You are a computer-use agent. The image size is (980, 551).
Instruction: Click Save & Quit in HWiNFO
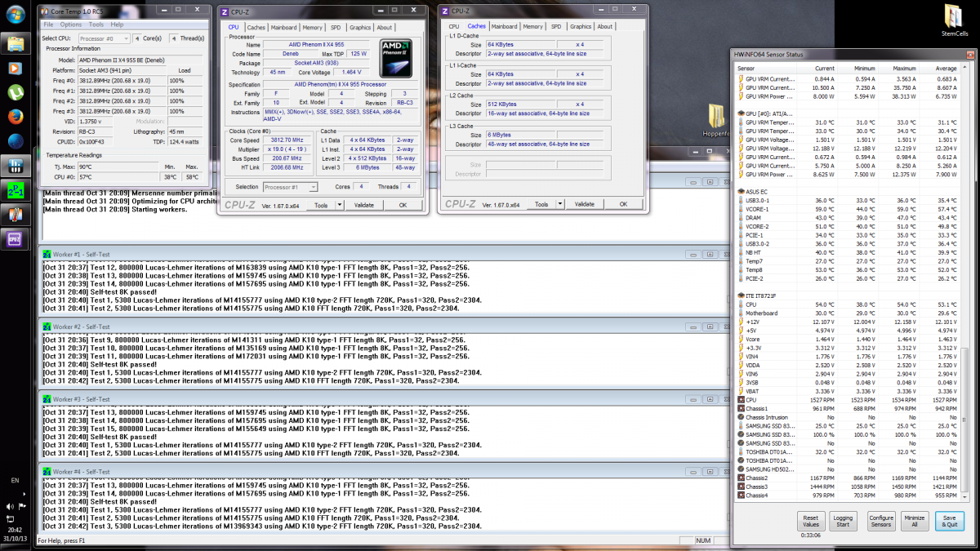pyautogui.click(x=949, y=521)
